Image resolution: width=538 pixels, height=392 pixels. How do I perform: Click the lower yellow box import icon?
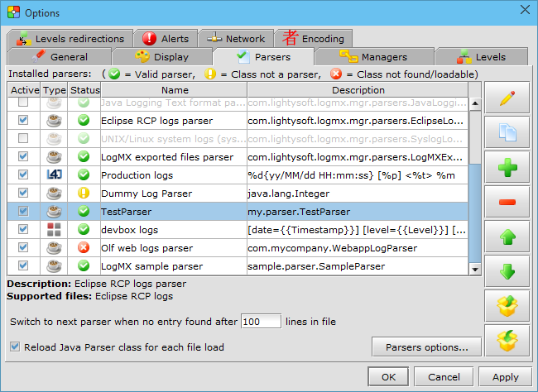click(x=507, y=341)
